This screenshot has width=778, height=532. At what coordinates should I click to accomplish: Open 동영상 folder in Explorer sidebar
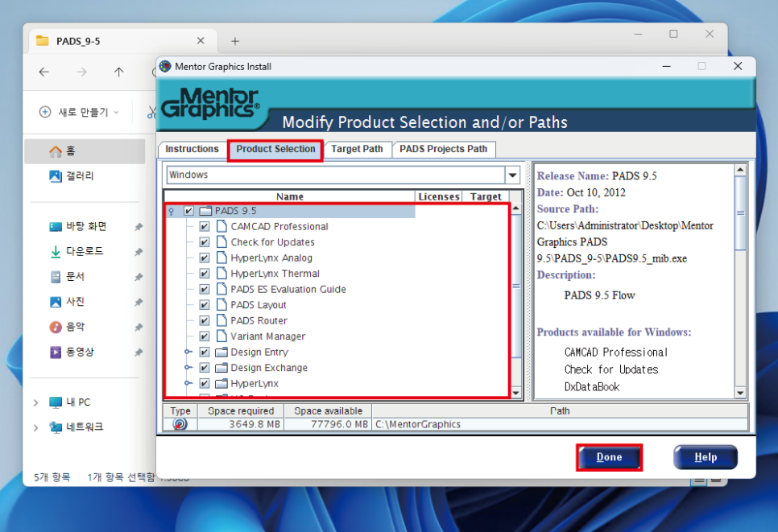85,352
